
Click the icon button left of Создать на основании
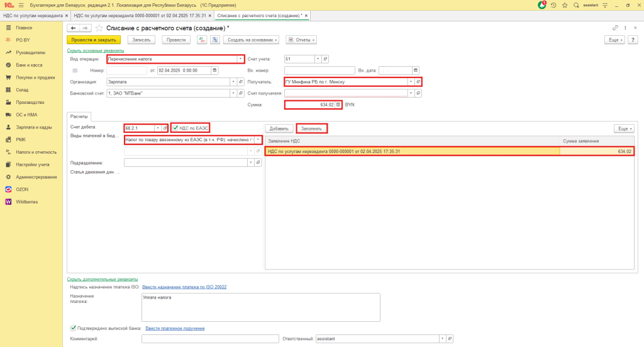point(215,40)
